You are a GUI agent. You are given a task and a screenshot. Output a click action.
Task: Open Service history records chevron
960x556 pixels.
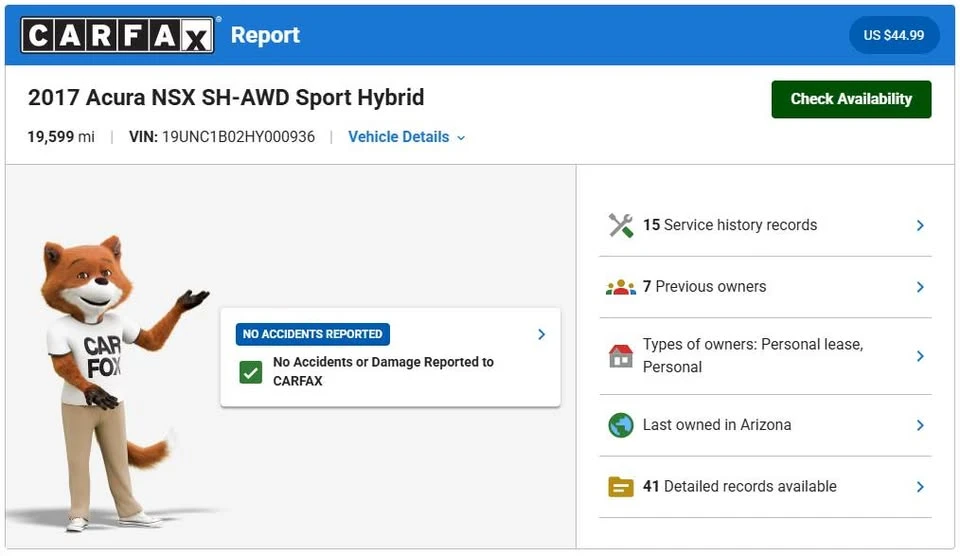click(x=920, y=225)
